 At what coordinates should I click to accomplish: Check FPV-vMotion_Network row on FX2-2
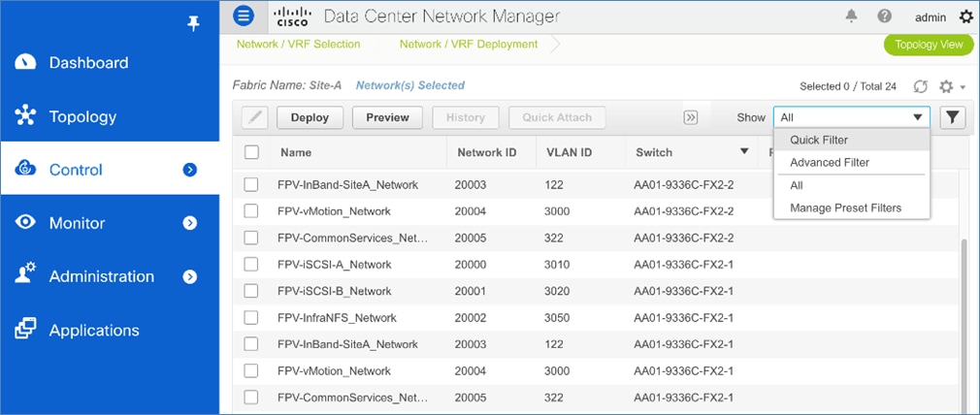tap(250, 211)
